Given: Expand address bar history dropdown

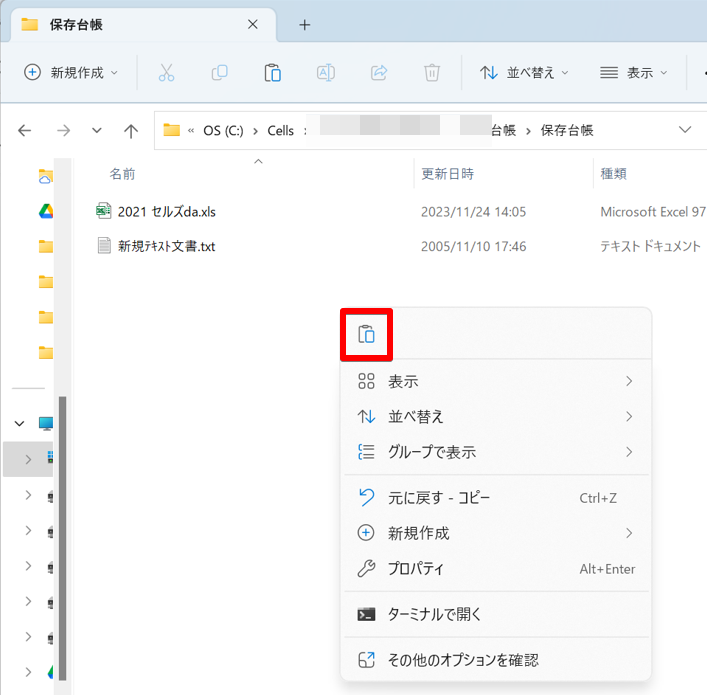Looking at the screenshot, I should (x=685, y=130).
